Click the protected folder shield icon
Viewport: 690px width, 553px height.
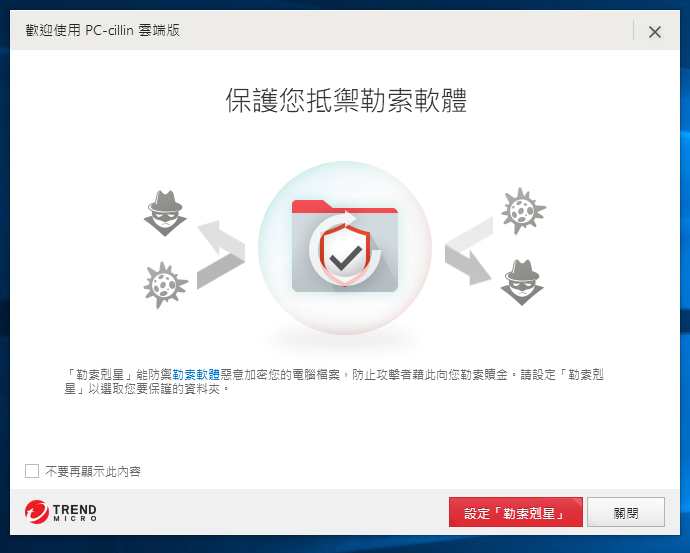click(345, 254)
